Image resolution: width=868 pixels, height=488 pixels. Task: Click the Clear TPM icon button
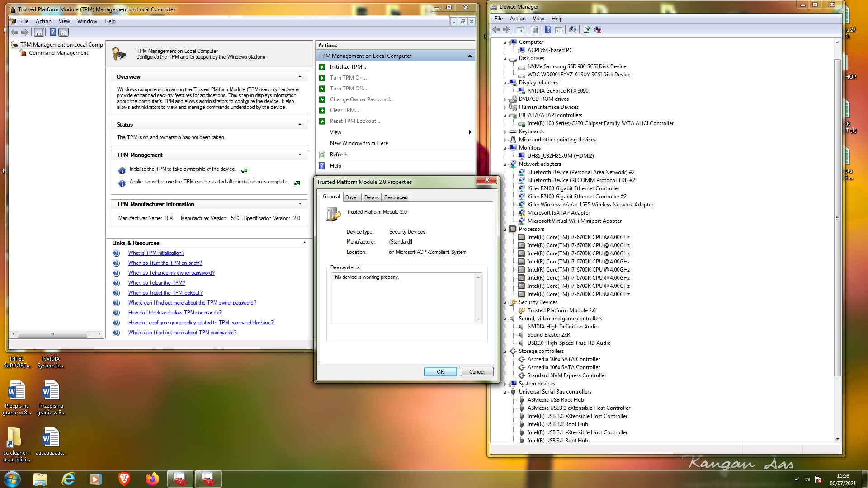point(322,110)
